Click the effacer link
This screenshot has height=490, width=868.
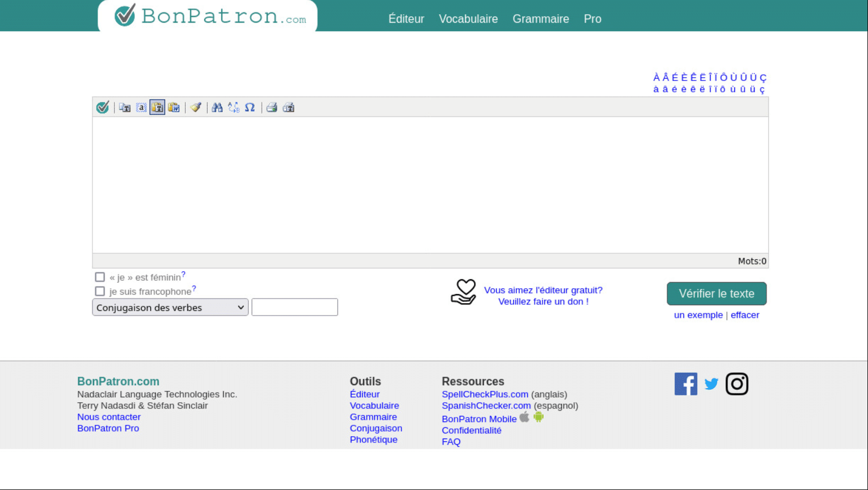pos(745,315)
